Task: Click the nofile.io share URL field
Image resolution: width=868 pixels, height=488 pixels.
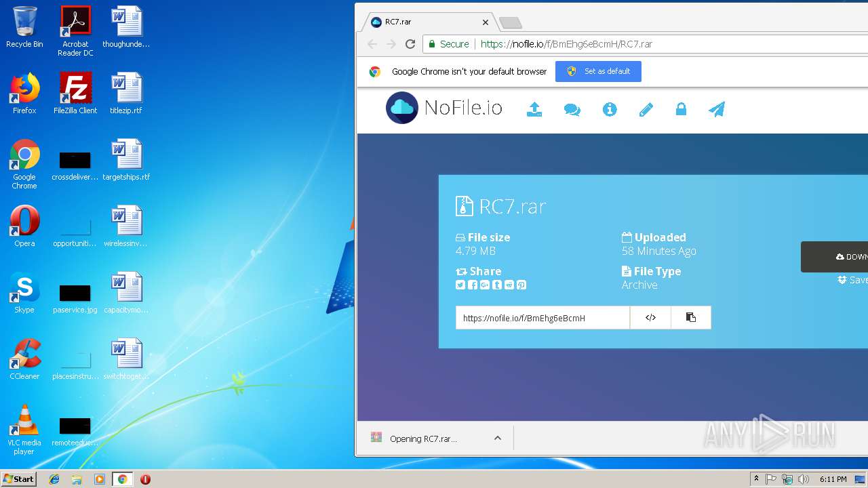Action: tap(542, 317)
